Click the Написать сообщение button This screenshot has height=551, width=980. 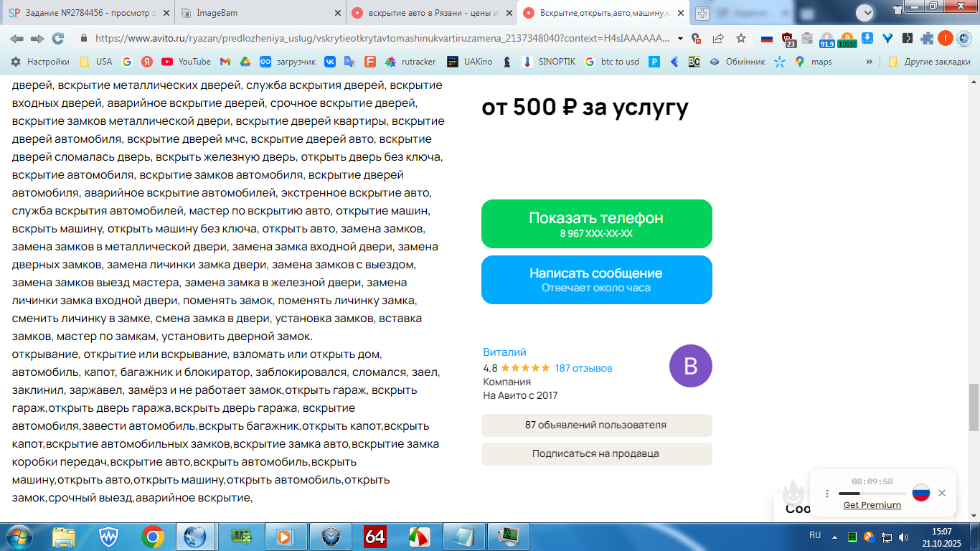tap(597, 280)
